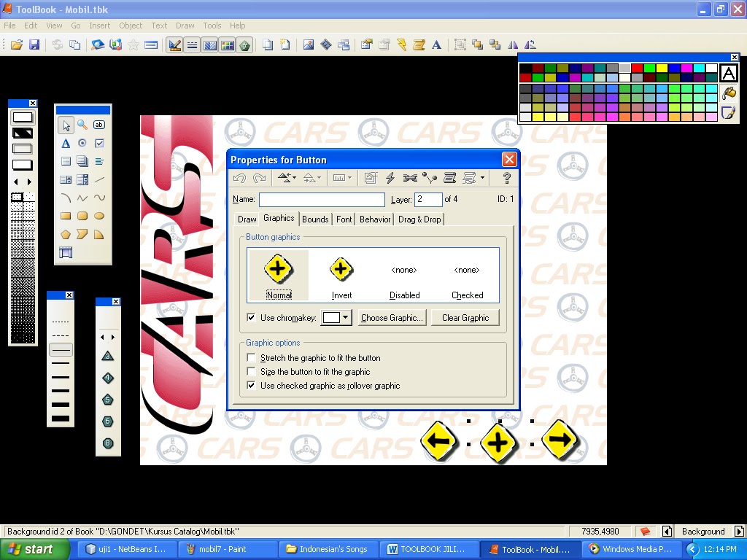Select the arrow Selection tool in tool palette
The height and width of the screenshot is (560, 747).
(x=66, y=125)
